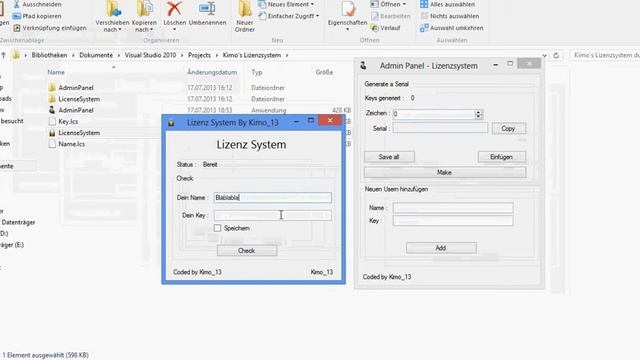Open Kopieren nach folder icon
Viewport: 640px width, 360px height.
(144, 9)
